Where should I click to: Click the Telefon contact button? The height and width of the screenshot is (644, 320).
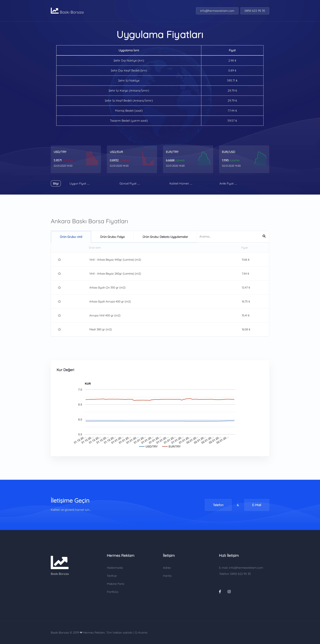[x=218, y=505]
